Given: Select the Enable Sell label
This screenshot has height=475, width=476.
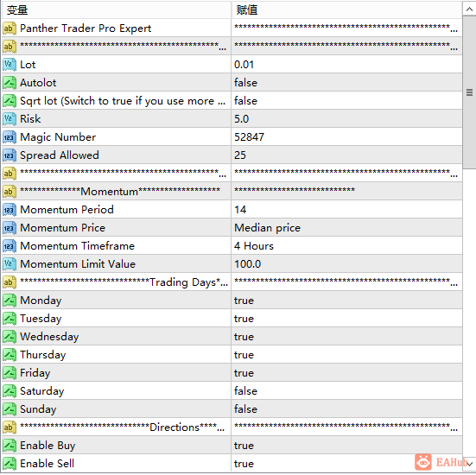Looking at the screenshot, I should [47, 464].
